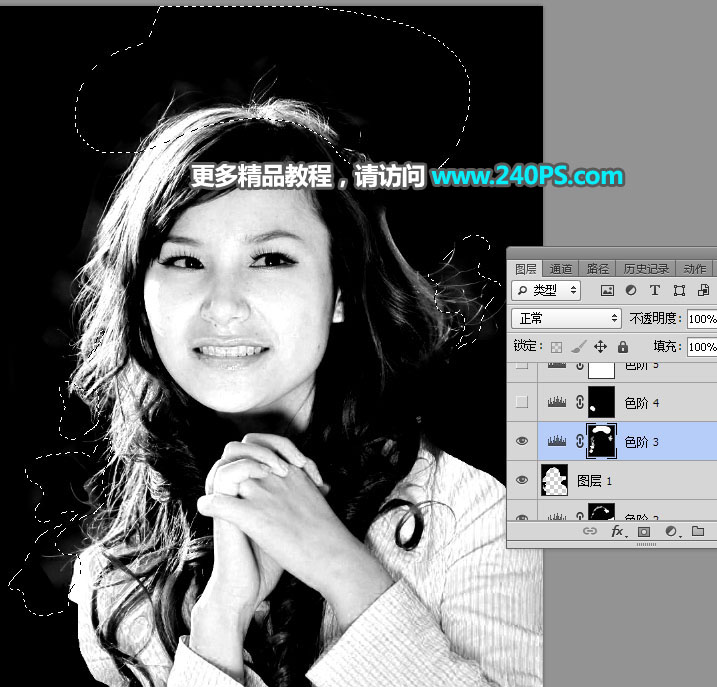Click the panel resize grip at the bottom
The height and width of the screenshot is (687, 717).
646,545
